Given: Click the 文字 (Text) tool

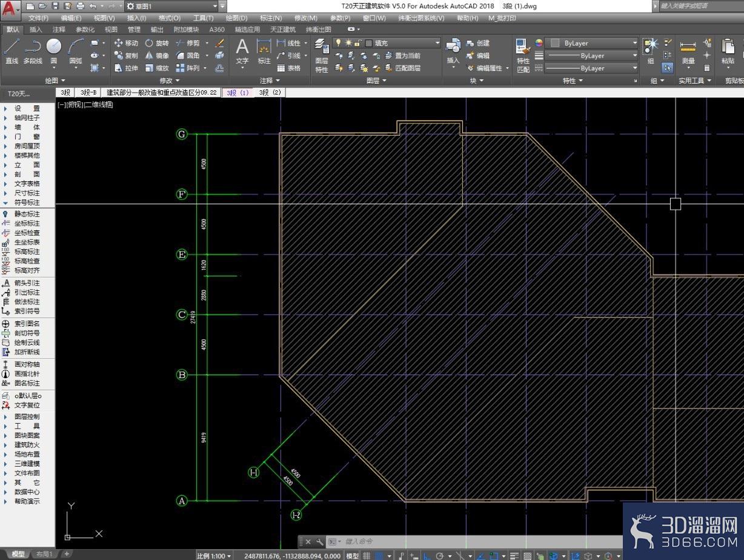Looking at the screenshot, I should pyautogui.click(x=242, y=51).
